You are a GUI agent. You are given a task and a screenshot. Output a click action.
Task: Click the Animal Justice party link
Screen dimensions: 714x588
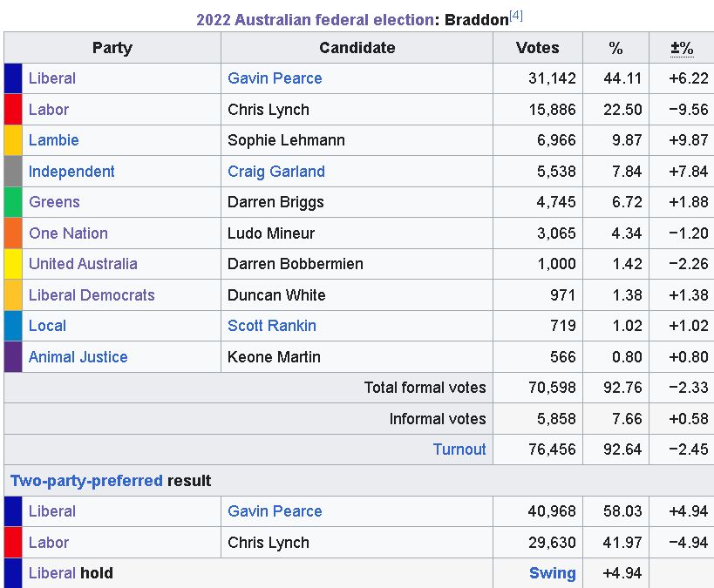78,357
